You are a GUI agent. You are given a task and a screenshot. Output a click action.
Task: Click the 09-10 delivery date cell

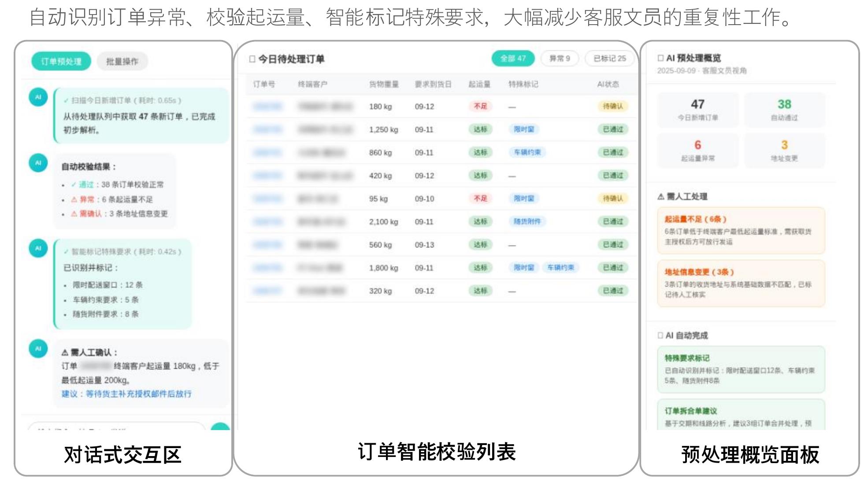[x=424, y=199]
